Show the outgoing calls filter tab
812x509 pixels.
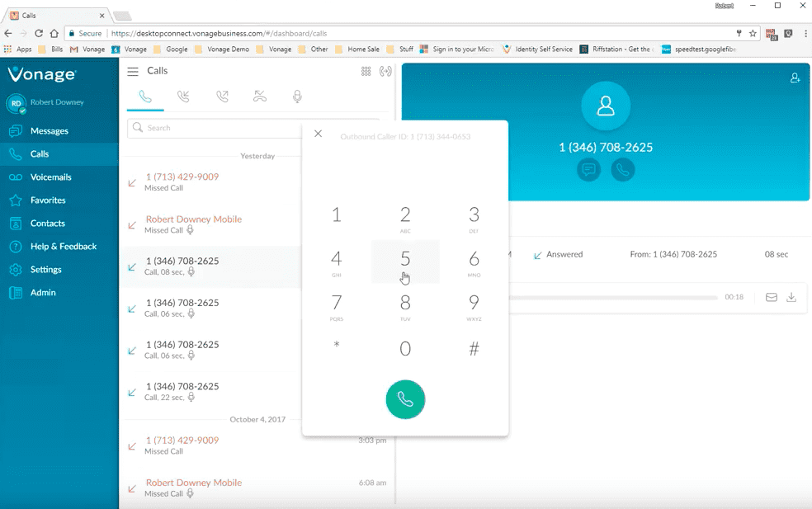point(222,97)
